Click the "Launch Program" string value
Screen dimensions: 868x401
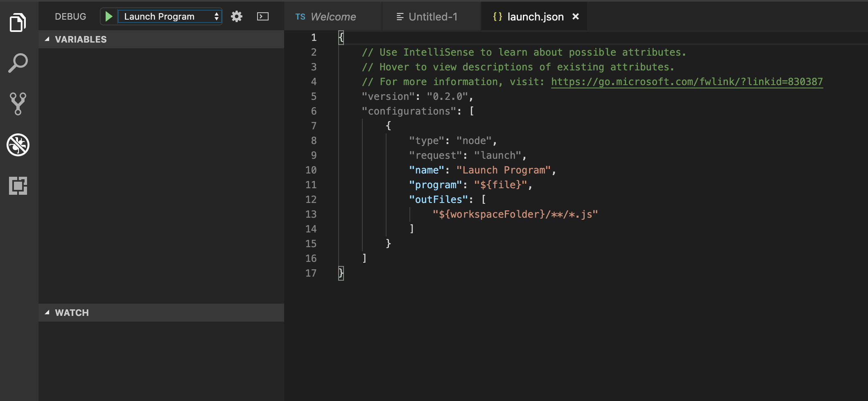[504, 170]
